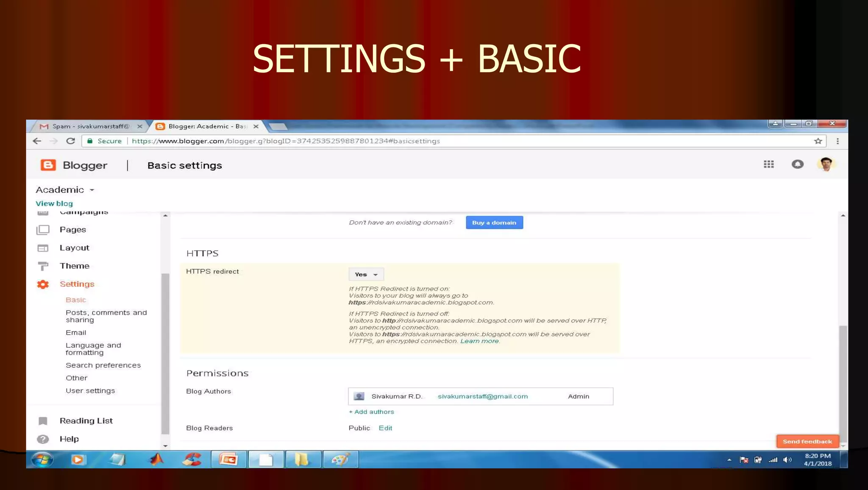Open Search preferences sub-item
The height and width of the screenshot is (490, 868).
tap(103, 365)
